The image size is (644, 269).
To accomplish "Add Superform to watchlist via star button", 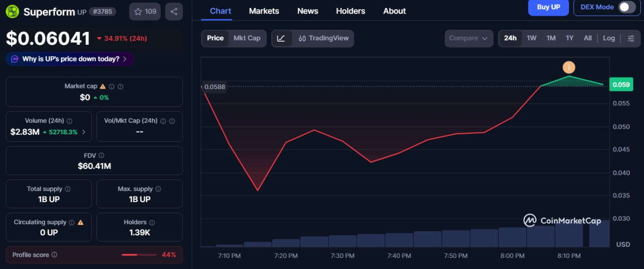I will point(145,12).
